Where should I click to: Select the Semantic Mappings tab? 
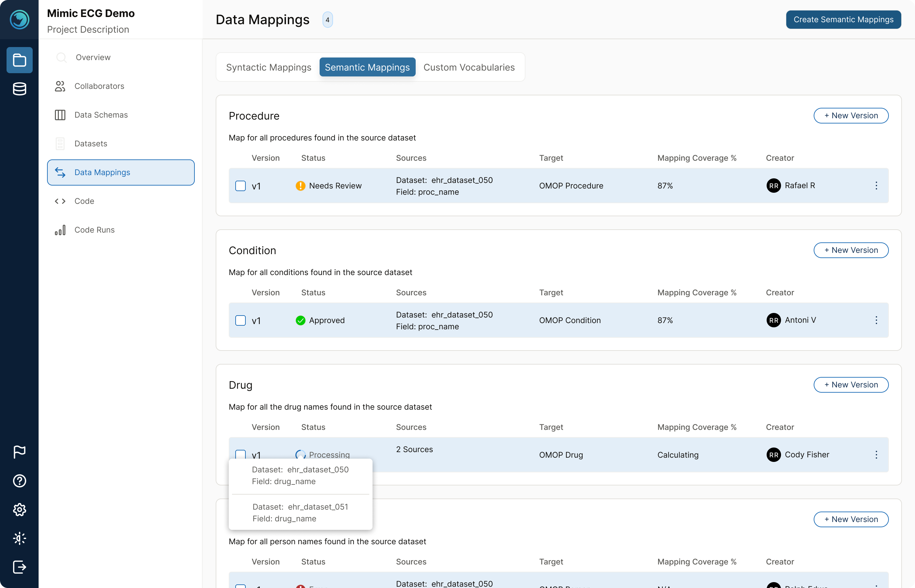[x=367, y=67]
